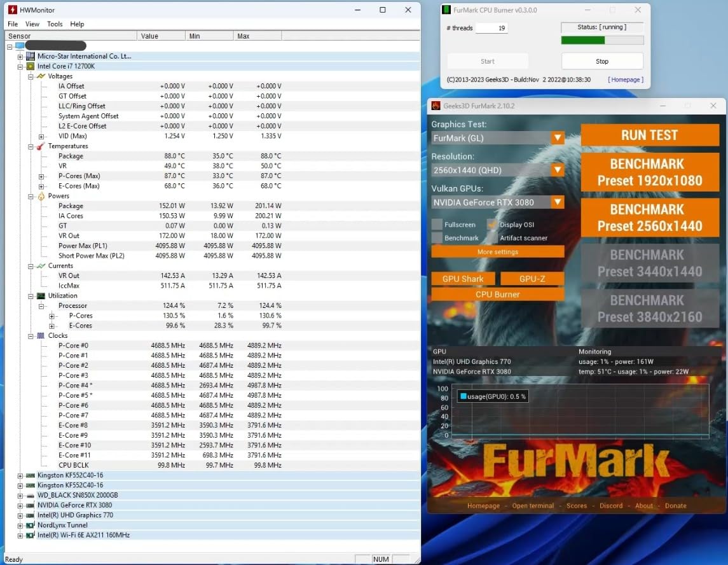Click the HWMonitor app icon in title bar
This screenshot has height=565, width=728.
click(x=12, y=10)
